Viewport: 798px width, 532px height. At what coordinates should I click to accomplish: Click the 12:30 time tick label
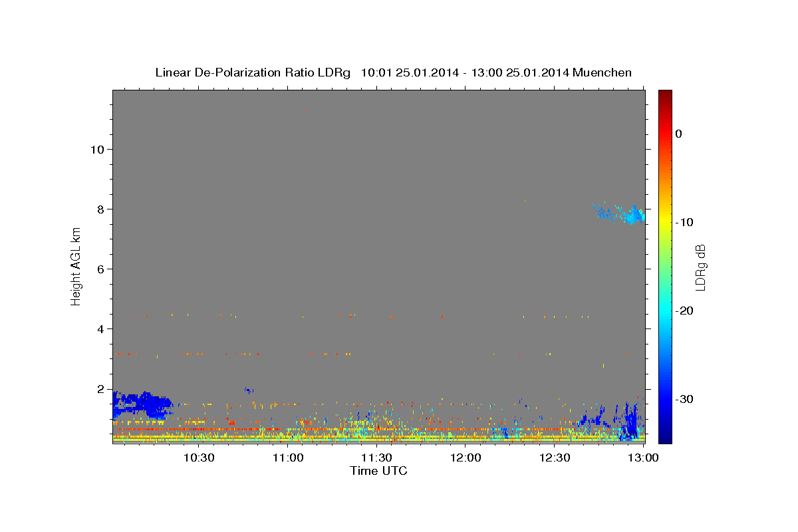[554, 458]
